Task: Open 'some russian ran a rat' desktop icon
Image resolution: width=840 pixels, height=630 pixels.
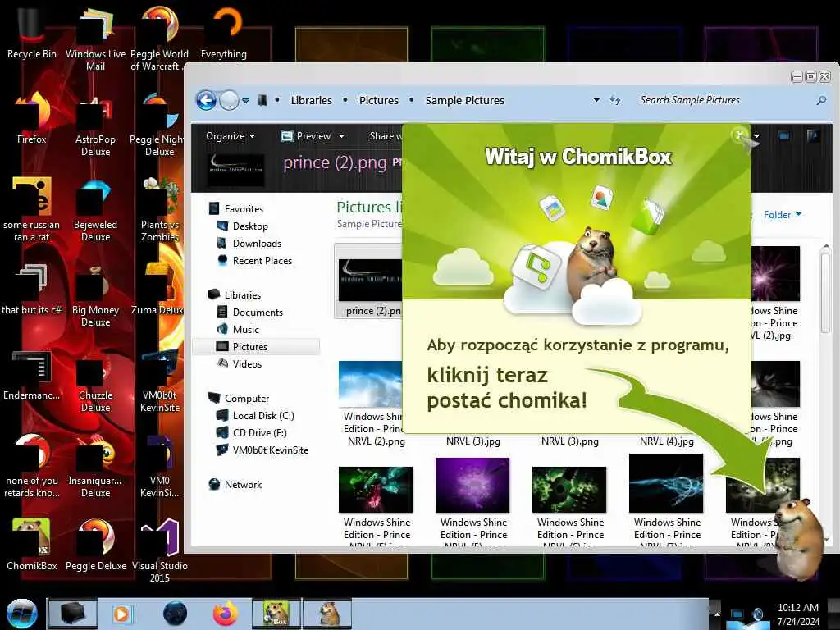Action: [31, 210]
